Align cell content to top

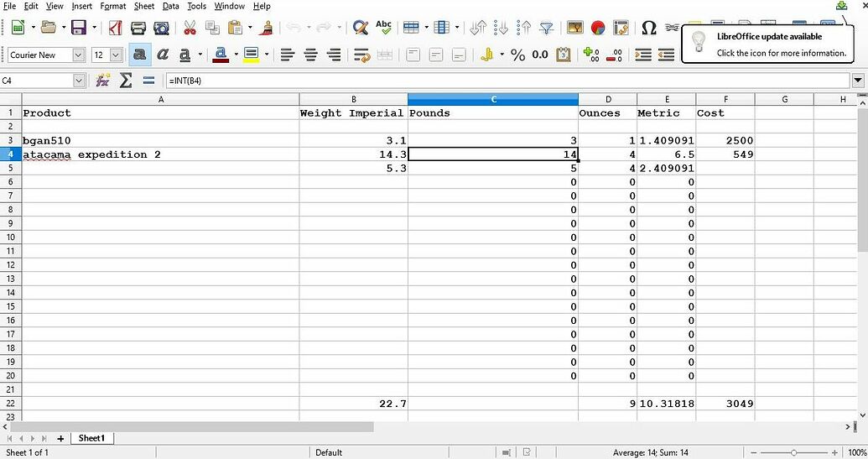pos(413,55)
